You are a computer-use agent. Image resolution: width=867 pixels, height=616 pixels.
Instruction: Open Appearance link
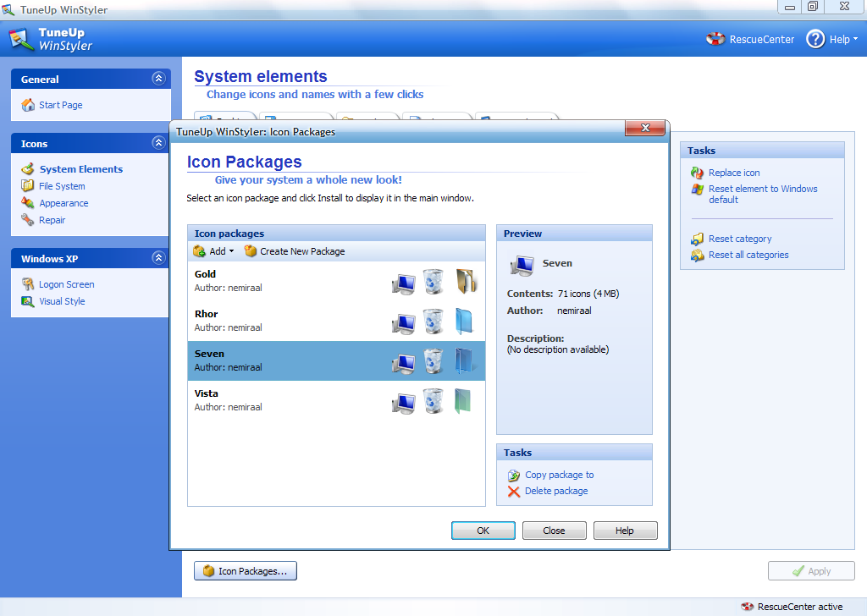coord(64,203)
